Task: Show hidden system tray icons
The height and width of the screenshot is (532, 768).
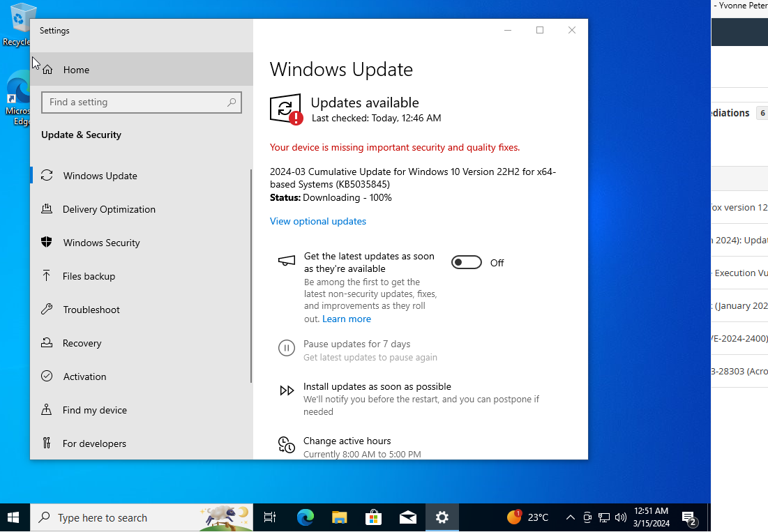Action: click(570, 517)
